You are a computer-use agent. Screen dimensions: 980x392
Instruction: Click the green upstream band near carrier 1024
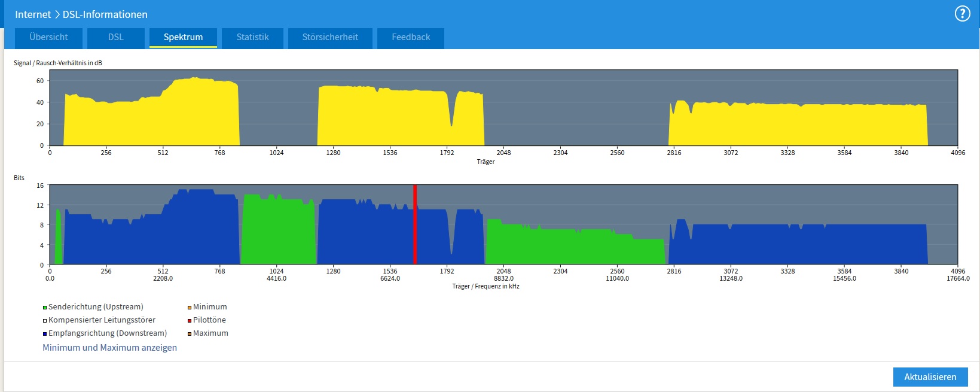point(277,233)
